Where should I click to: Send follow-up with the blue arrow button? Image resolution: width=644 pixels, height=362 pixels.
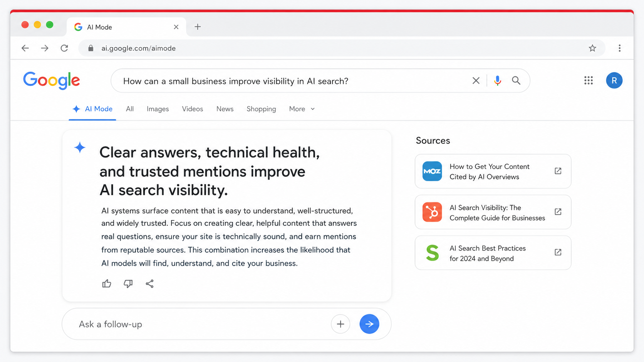(x=369, y=324)
